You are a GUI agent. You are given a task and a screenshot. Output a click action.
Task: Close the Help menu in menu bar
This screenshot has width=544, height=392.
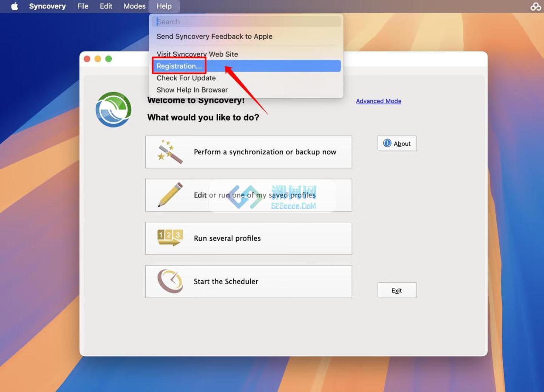(x=164, y=6)
